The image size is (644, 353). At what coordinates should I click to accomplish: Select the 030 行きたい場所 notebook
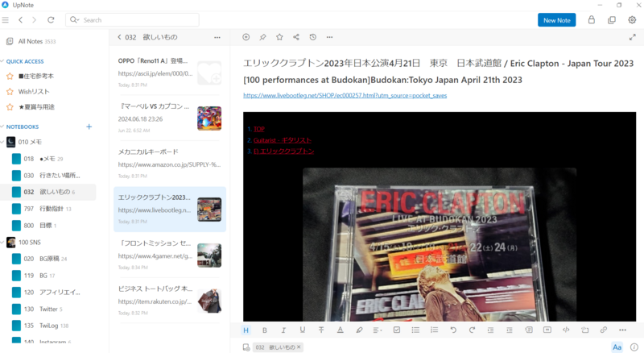(52, 175)
